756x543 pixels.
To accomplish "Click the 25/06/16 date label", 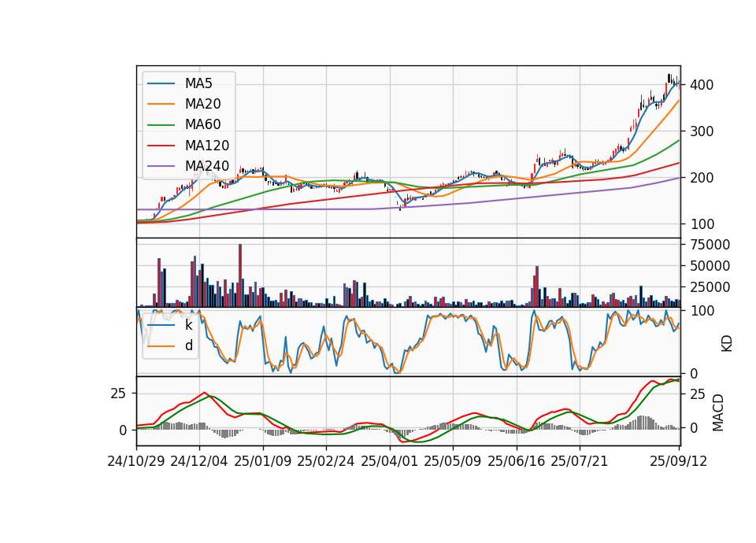I will coord(517,462).
